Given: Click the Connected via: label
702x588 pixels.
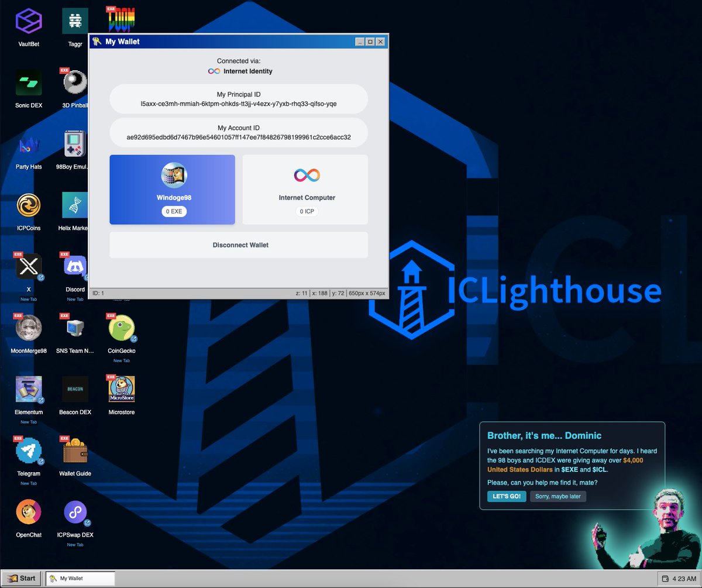Looking at the screenshot, I should tap(239, 61).
